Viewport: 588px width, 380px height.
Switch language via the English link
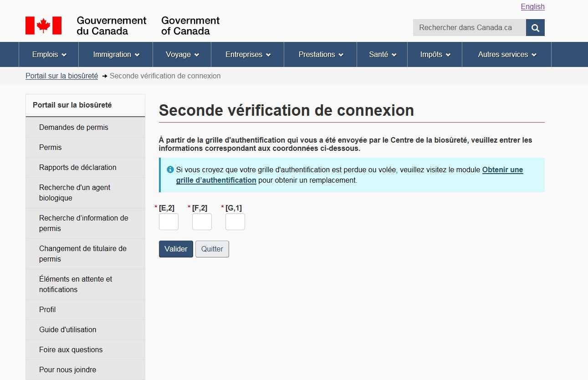pos(532,7)
